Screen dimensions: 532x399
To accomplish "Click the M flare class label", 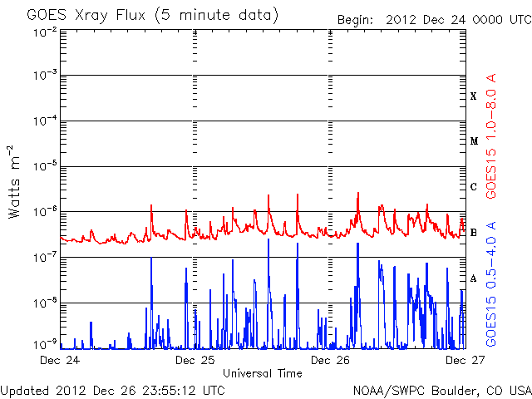I will pos(474,141).
